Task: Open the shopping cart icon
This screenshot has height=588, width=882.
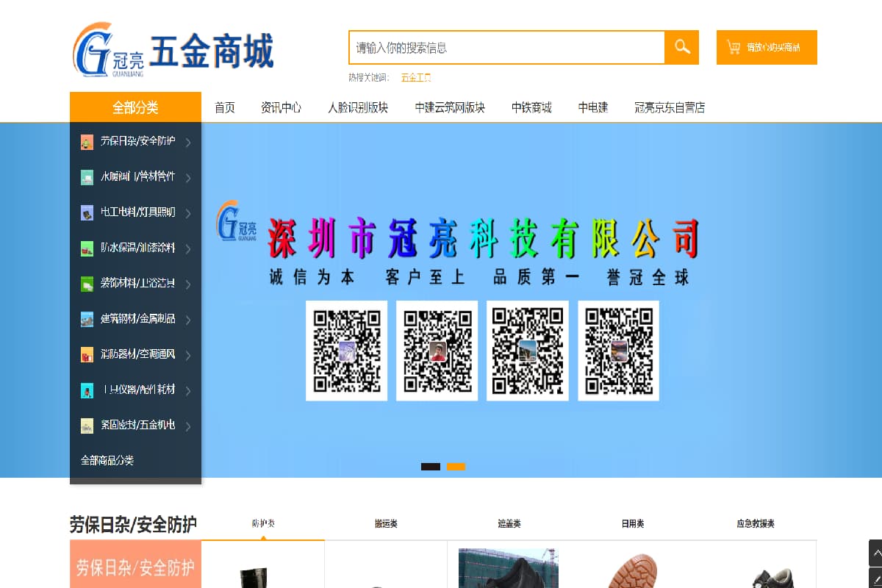Action: coord(733,47)
